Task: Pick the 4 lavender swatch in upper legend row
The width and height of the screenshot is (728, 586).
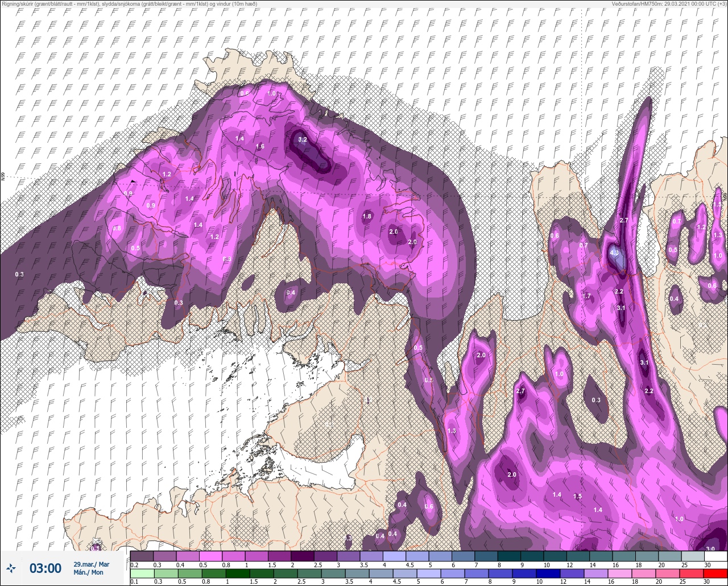Action: (394, 555)
